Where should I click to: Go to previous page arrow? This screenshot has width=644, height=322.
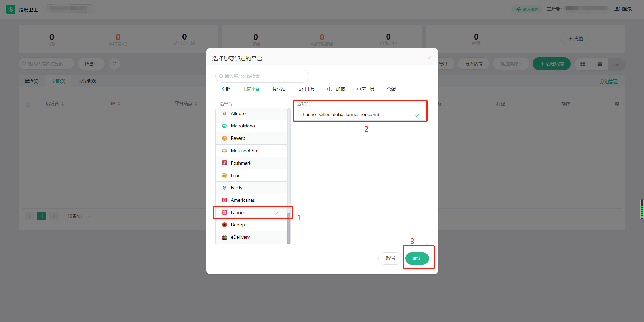click(x=29, y=216)
